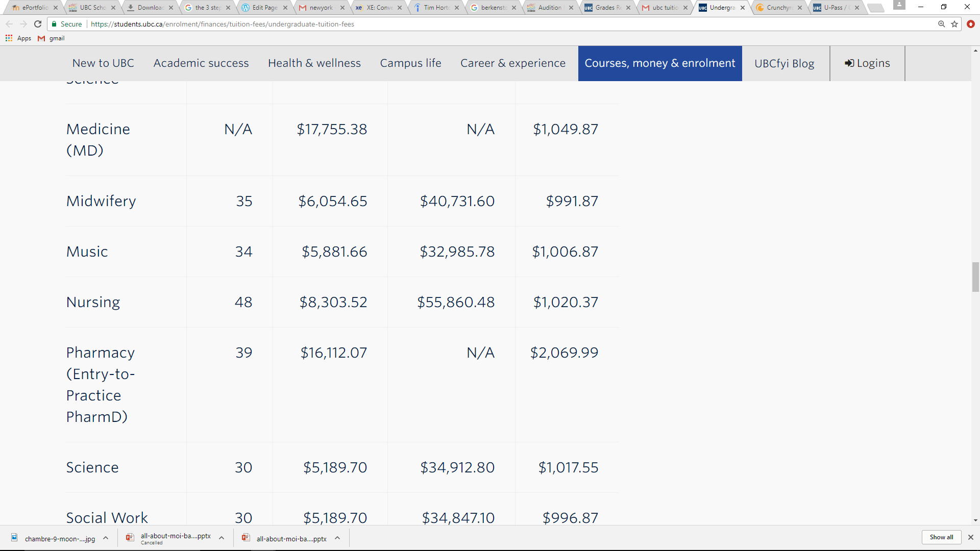The height and width of the screenshot is (551, 980).
Task: Click the page vertical scrollbar thumb
Action: click(975, 277)
